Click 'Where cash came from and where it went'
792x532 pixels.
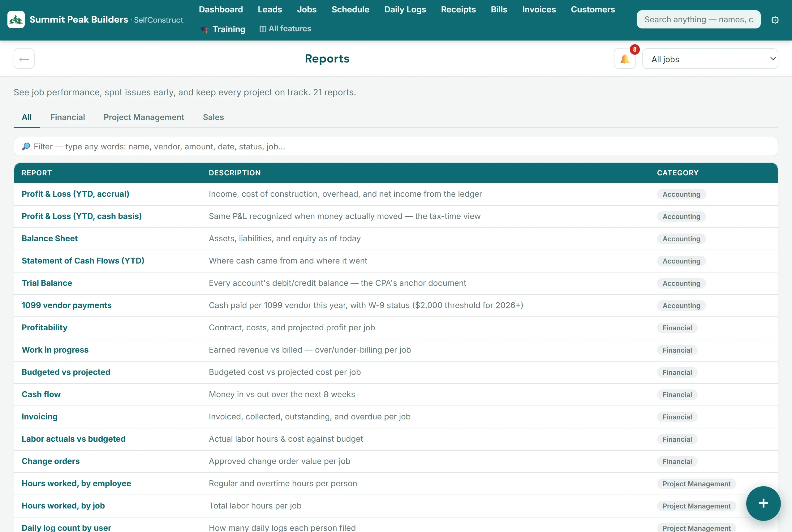(288, 260)
